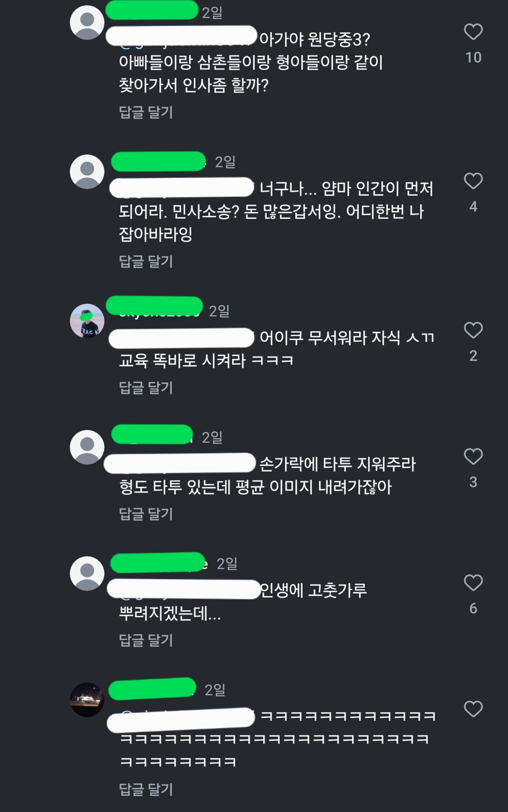This screenshot has height=812, width=508.
Task: Open avatar of the 타투 commenter
Action: tap(87, 447)
